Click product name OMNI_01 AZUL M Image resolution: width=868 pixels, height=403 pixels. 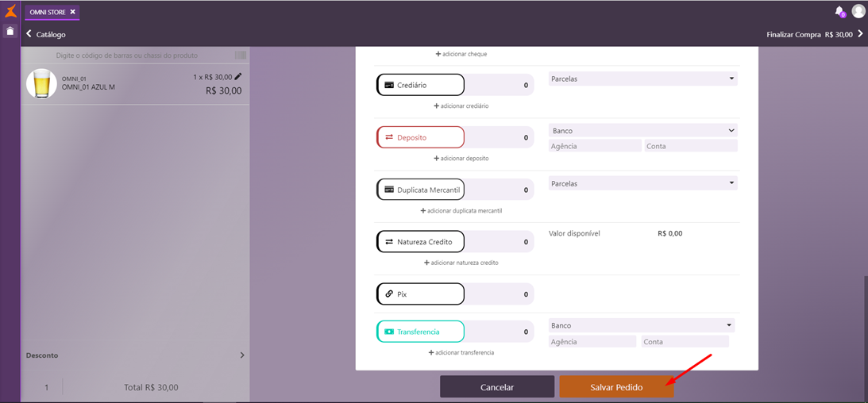[89, 87]
